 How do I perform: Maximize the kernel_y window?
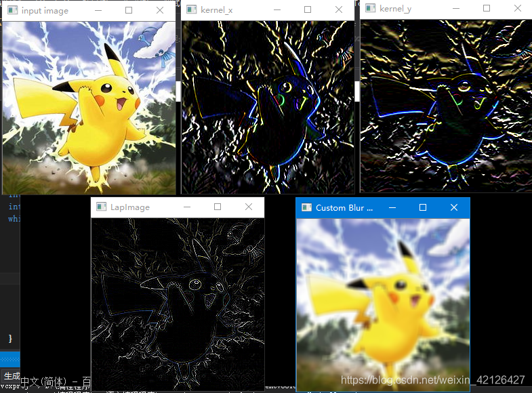tap(487, 8)
